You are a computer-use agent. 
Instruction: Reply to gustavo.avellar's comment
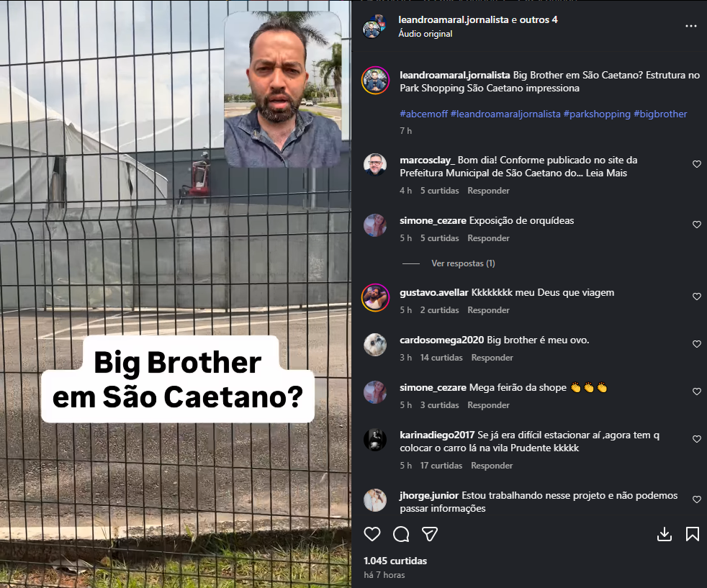coord(488,310)
